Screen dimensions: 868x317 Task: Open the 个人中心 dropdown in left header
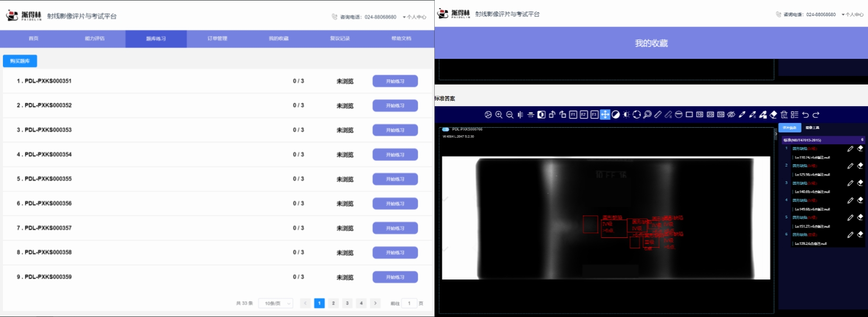[x=414, y=17]
